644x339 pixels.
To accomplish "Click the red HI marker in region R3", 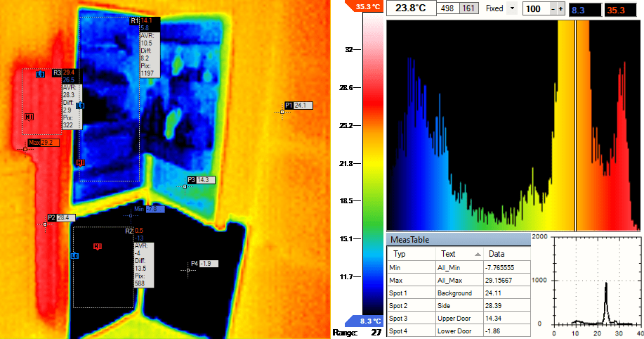I will coord(29,117).
